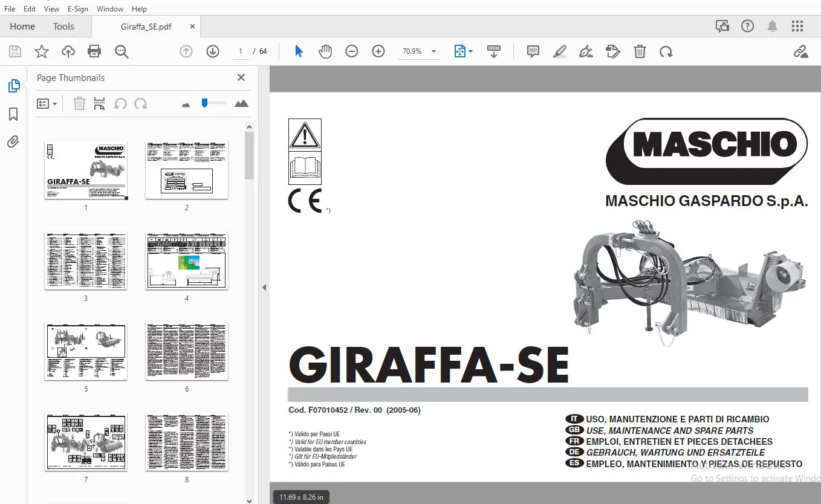Open the scrolling mode keyboard icon

494,52
